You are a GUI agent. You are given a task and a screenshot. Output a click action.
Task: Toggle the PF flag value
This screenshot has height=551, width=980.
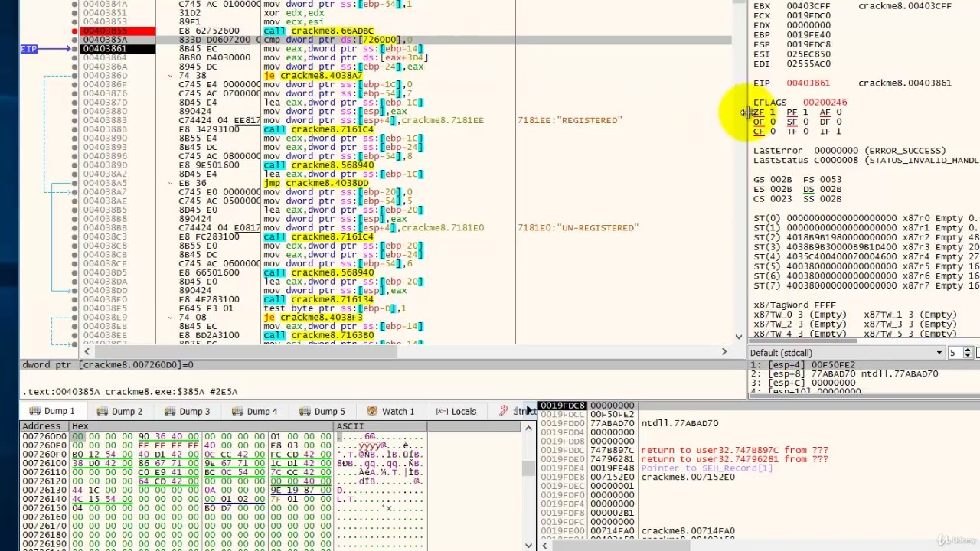coord(805,112)
